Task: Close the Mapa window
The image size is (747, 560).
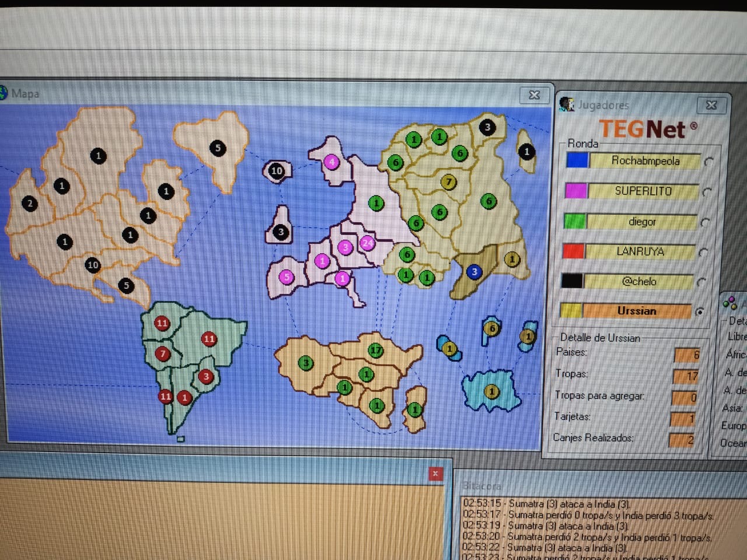Action: point(534,94)
